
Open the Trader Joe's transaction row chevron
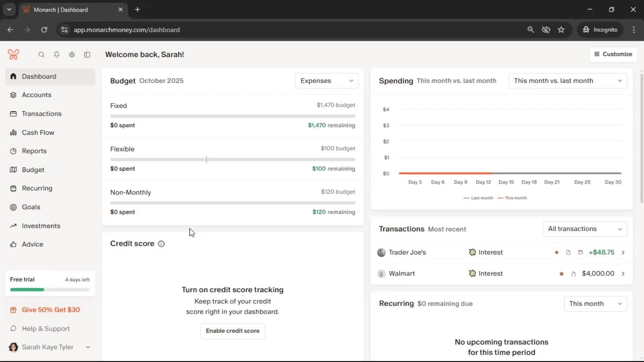tap(623, 252)
